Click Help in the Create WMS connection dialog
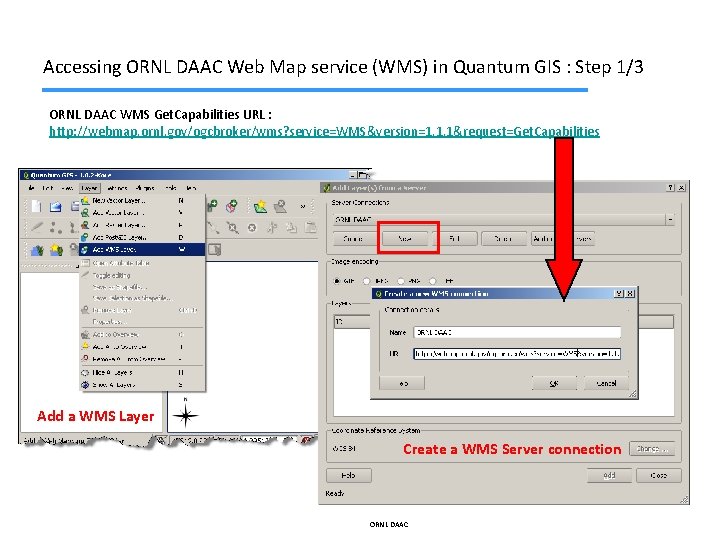 coord(403,383)
